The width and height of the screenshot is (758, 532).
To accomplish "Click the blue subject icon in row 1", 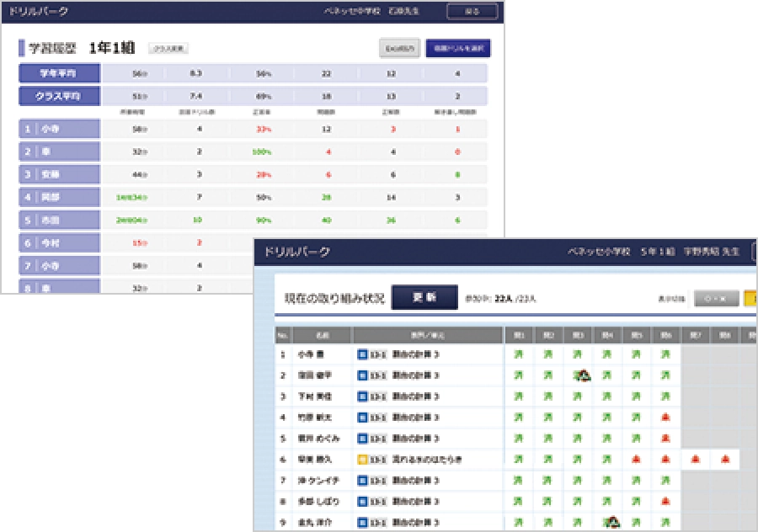I will tap(362, 354).
